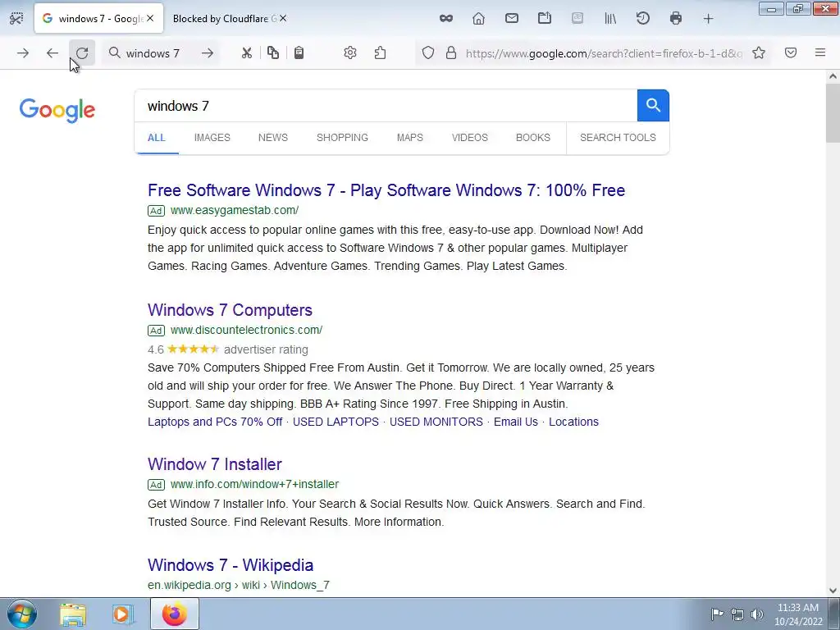Click the magnifier icon in the toolbar search box

(114, 52)
